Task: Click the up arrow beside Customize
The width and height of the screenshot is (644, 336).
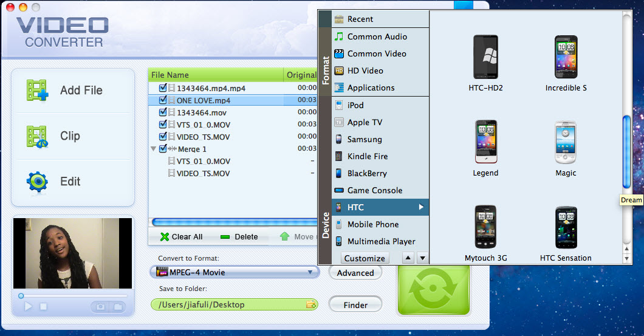Action: pos(408,258)
